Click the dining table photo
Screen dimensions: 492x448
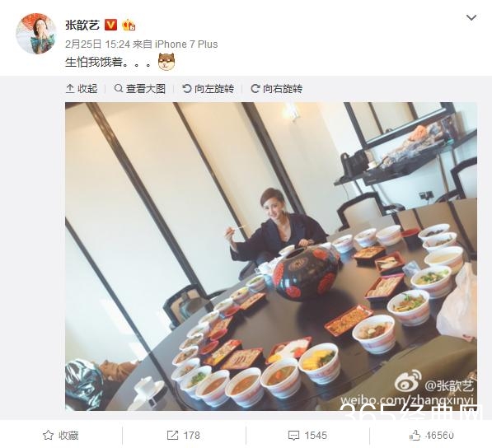[x=271, y=256]
